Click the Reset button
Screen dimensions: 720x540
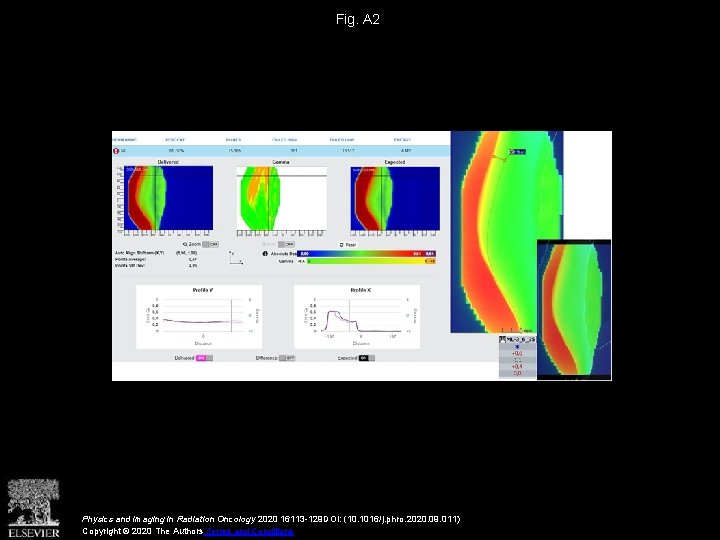pos(348,245)
